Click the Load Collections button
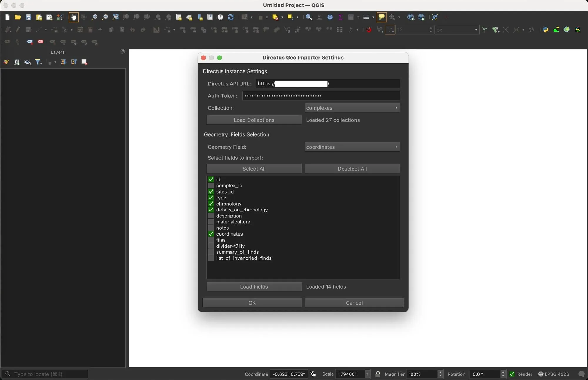The width and height of the screenshot is (588, 380). (x=254, y=120)
